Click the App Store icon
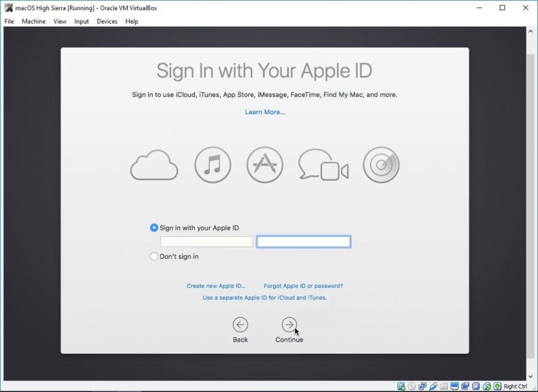This screenshot has width=538, height=392. (265, 165)
